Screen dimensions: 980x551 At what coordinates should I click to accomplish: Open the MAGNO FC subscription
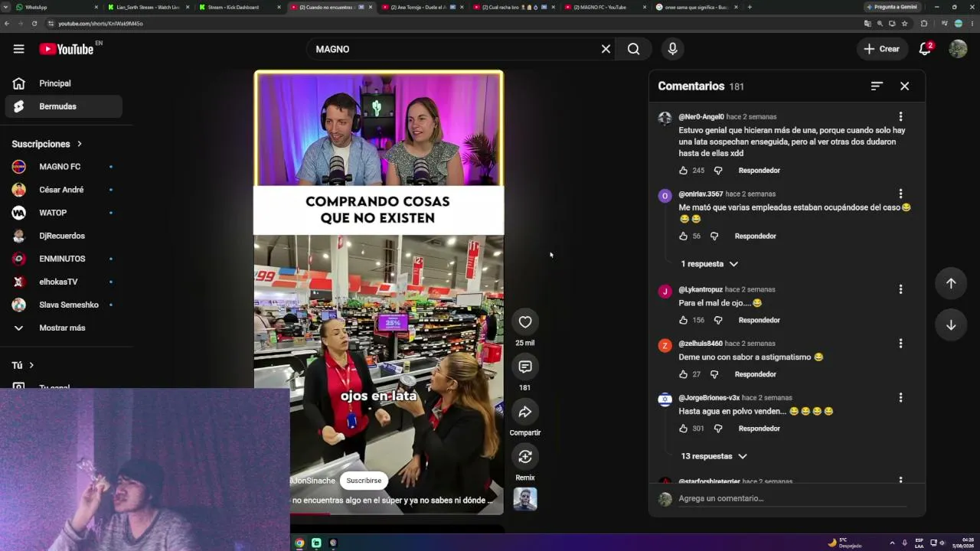tap(64, 167)
